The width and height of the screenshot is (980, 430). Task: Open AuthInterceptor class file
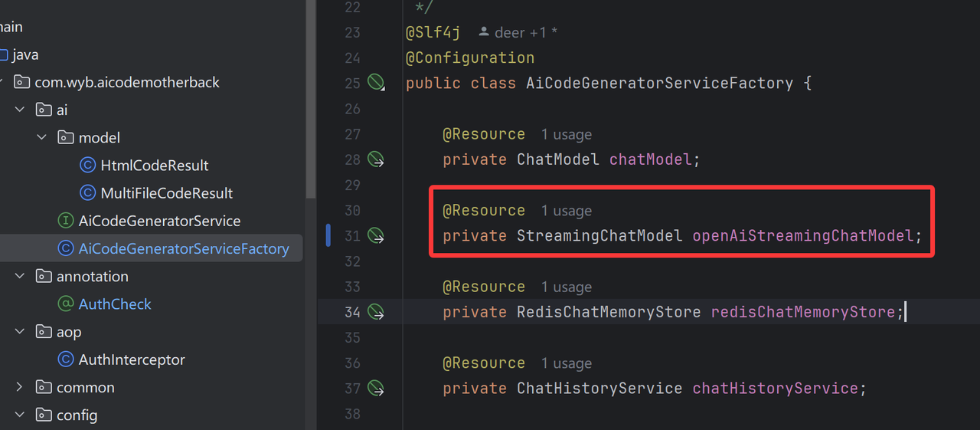132,359
